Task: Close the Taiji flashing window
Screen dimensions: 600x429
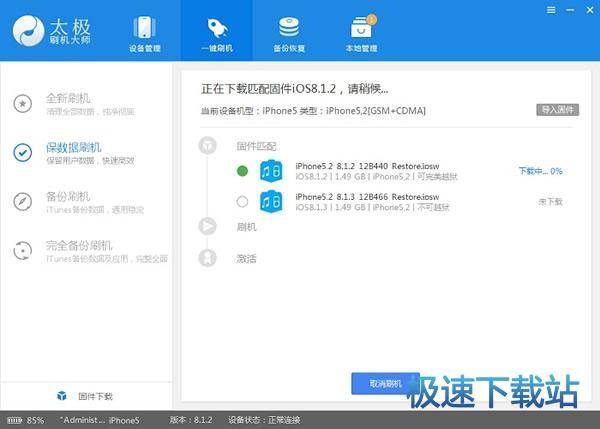Action: 590,10
